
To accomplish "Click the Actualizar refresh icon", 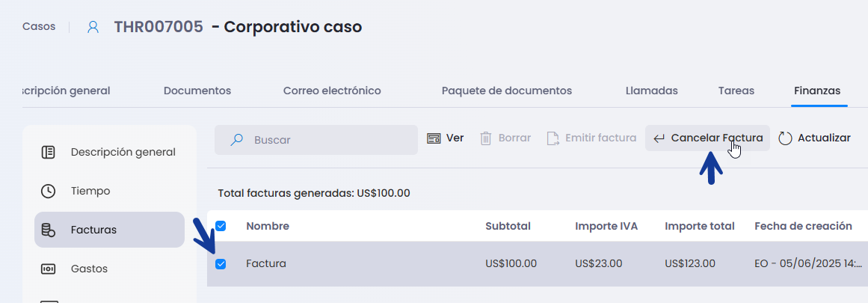I will pyautogui.click(x=785, y=138).
